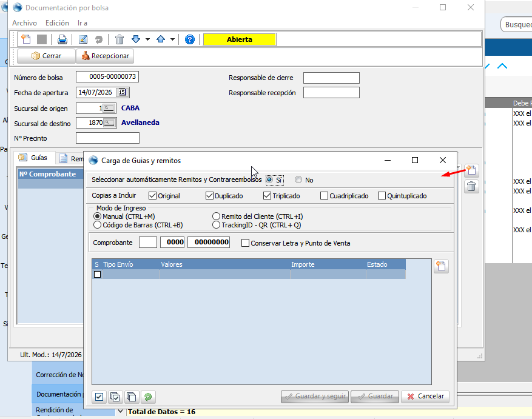Tick the first row checkbox in envíos grid
Image resolution: width=532 pixels, height=419 pixels.
pos(98,274)
